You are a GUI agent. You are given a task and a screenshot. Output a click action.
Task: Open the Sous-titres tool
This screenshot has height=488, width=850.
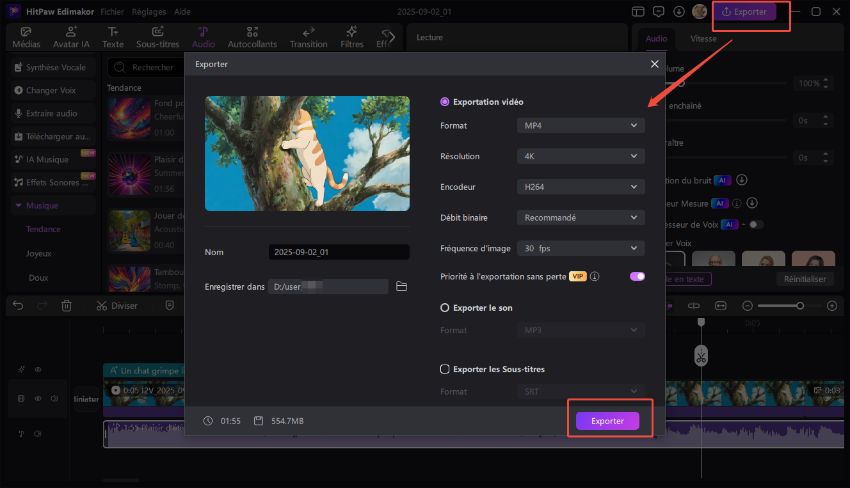[x=158, y=37]
